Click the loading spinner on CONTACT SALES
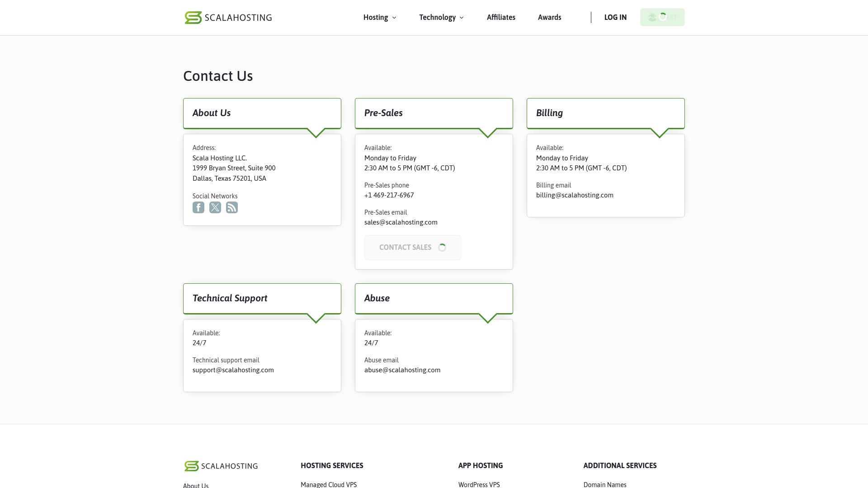 442,247
